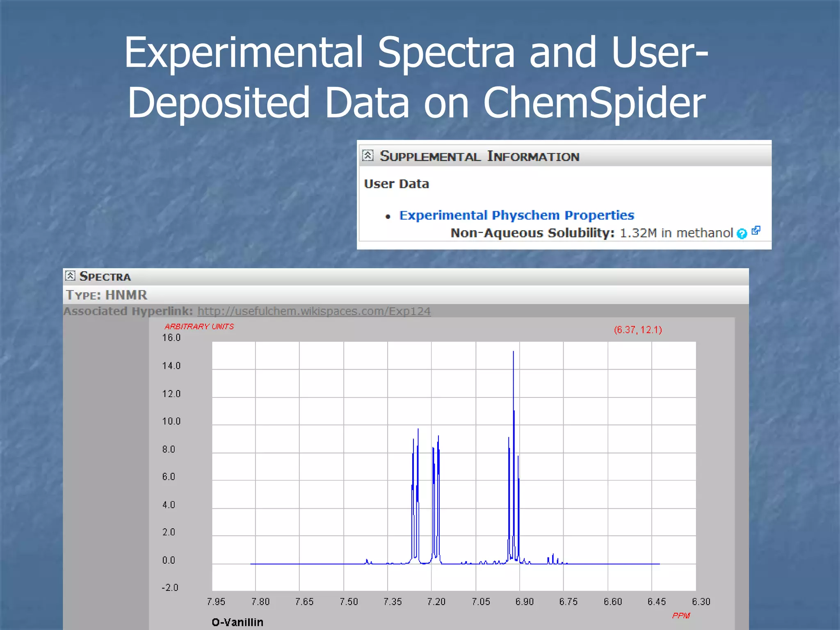Open the usefulchem.wikispaces.com/Exp124 hyperlink
840x630 pixels.
coord(314,311)
